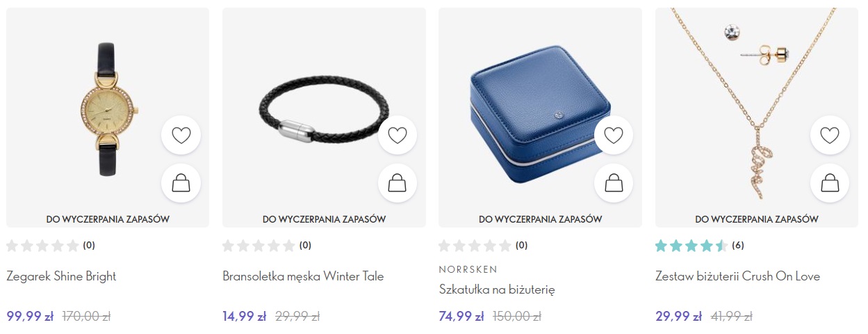Add Szkatułka na biżuterię to shopping bag
The image size is (868, 334).
(x=614, y=183)
